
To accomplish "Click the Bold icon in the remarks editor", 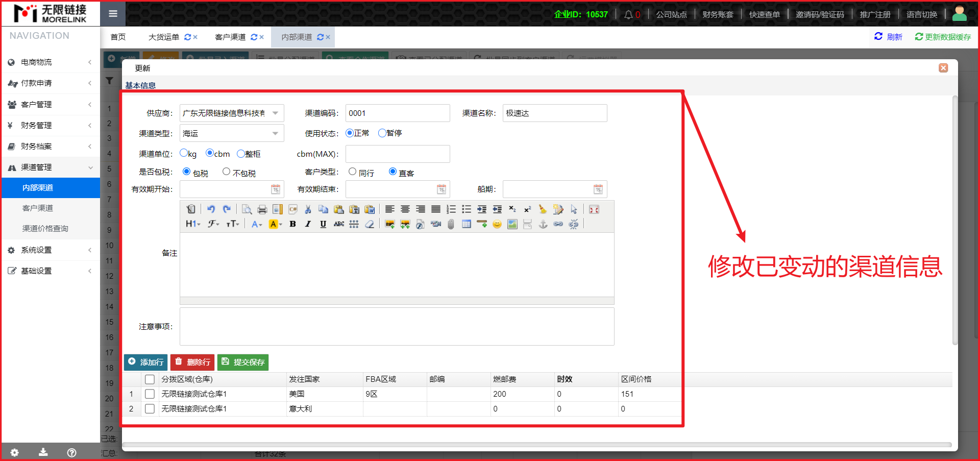I will point(292,224).
